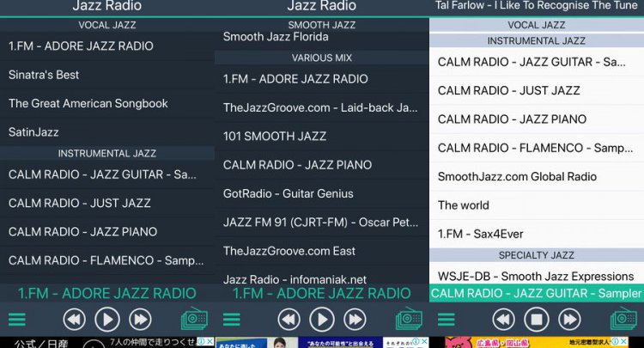Select TheJazzGroove.com East station
The width and height of the screenshot is (644, 348).
322,252
